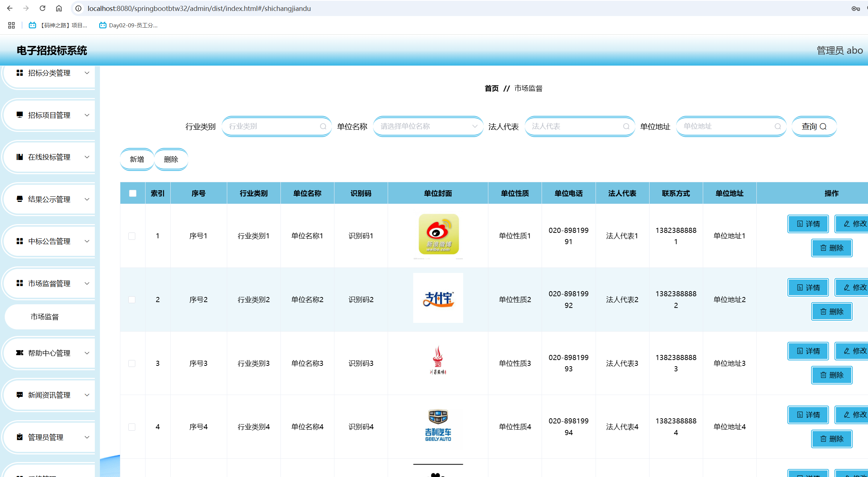The height and width of the screenshot is (477, 868).
Task: Click the 管理员管理 clipboard icon
Action: click(20, 437)
